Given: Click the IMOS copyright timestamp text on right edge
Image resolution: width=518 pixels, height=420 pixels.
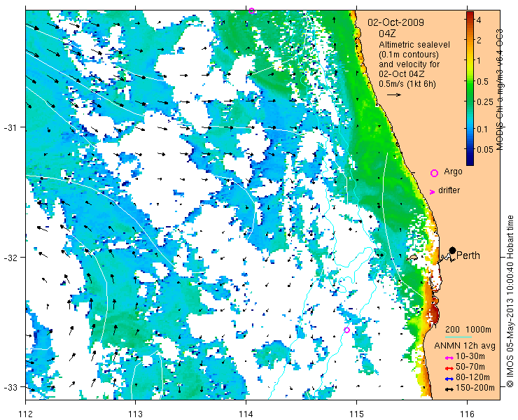Looking at the screenshot, I should pyautogui.click(x=510, y=302).
